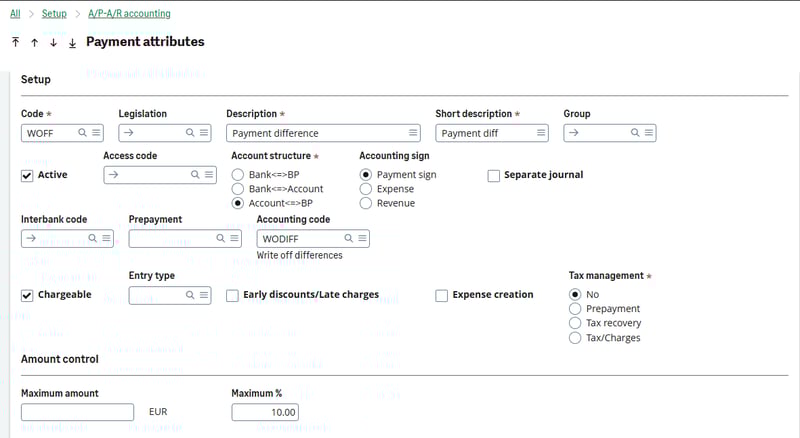
Task: Open search icon in Legislation field
Action: (x=189, y=133)
